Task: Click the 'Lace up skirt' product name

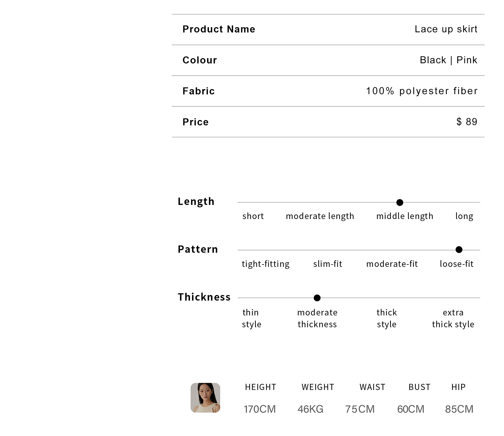Action: click(x=446, y=29)
